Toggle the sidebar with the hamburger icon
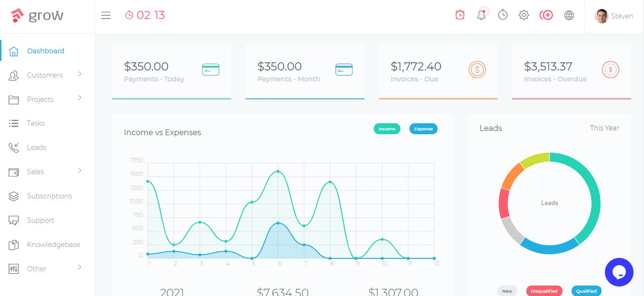This screenshot has height=296, width=644. point(106,15)
